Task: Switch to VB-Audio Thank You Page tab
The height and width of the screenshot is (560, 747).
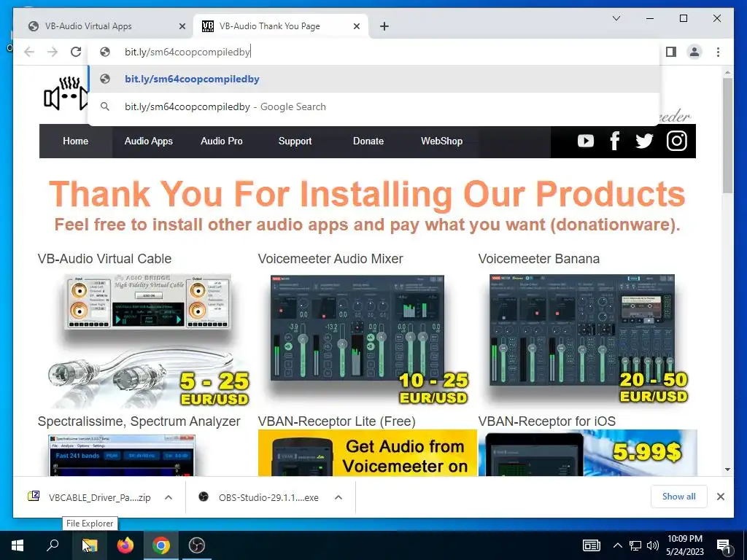Action: pyautogui.click(x=281, y=26)
